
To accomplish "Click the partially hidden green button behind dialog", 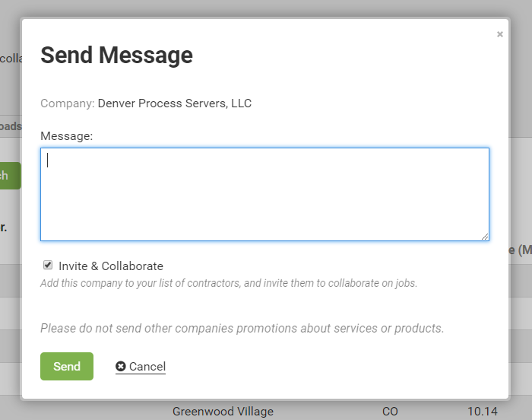I will pyautogui.click(x=9, y=176).
